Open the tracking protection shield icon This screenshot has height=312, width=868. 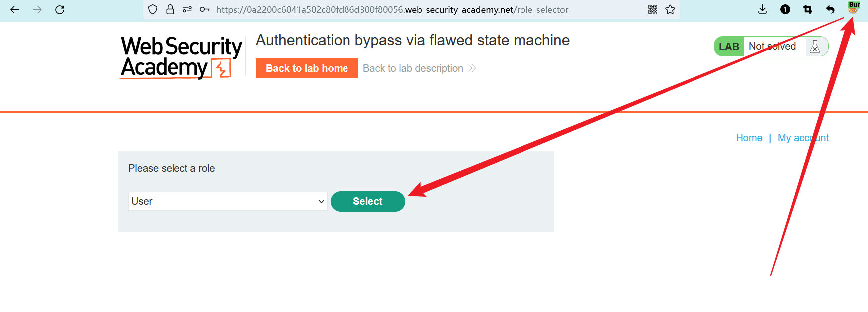[153, 9]
